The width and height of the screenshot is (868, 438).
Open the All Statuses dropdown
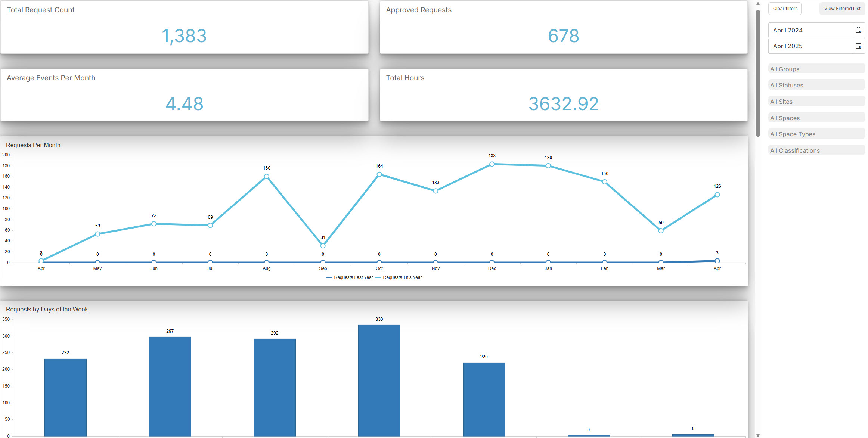point(816,85)
